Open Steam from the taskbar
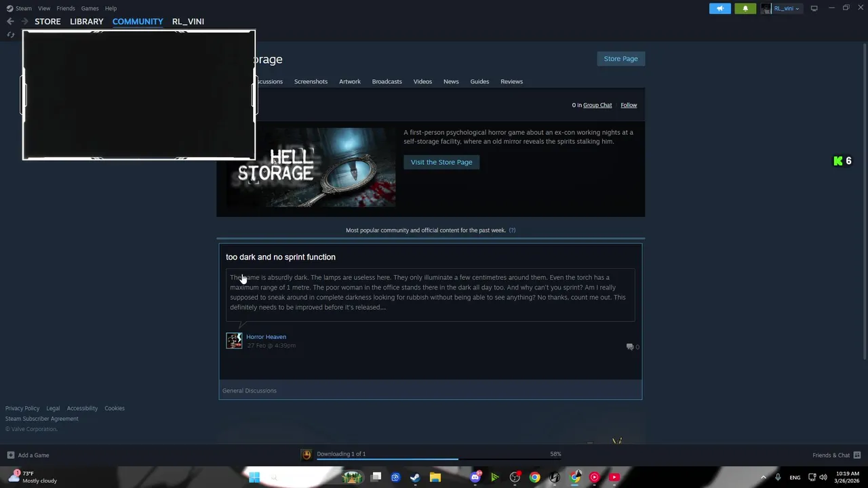The image size is (868, 488). click(x=415, y=477)
